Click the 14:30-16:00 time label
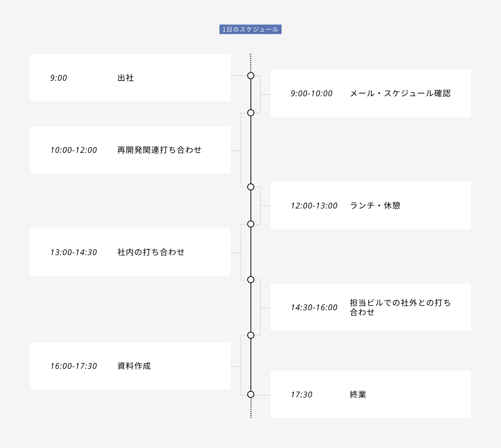 pos(314,307)
